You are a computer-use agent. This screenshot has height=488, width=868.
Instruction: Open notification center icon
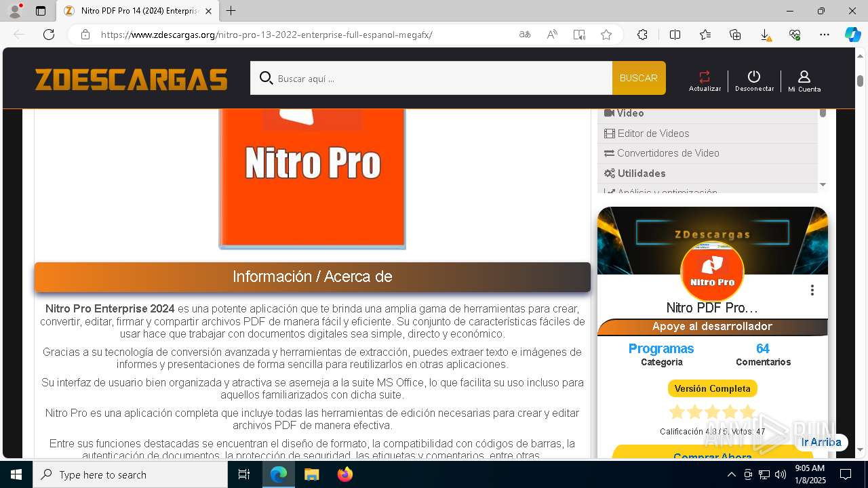coord(846,474)
